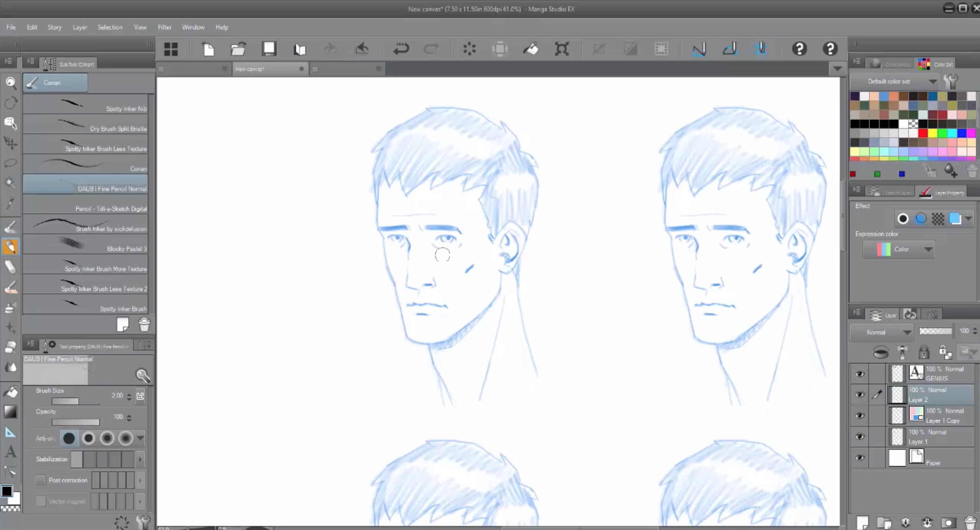Hide the GENIUS text layer
Image resolution: width=980 pixels, height=530 pixels.
(x=860, y=374)
